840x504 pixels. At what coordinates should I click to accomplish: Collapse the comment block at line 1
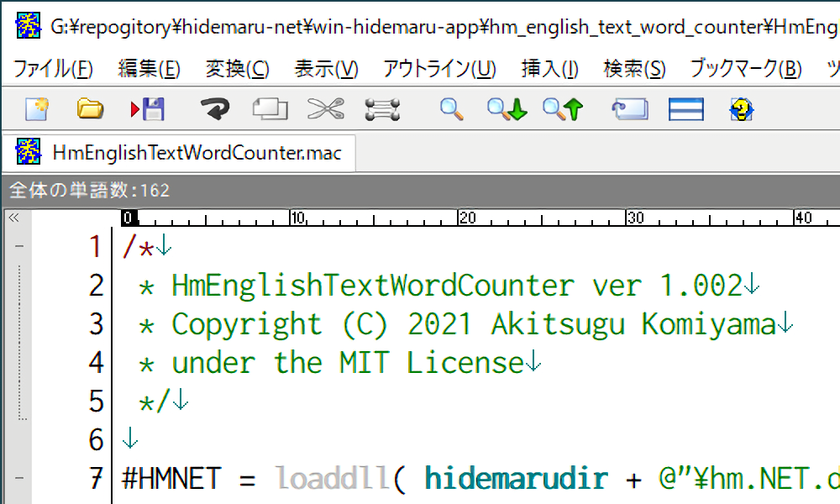pos(18,247)
